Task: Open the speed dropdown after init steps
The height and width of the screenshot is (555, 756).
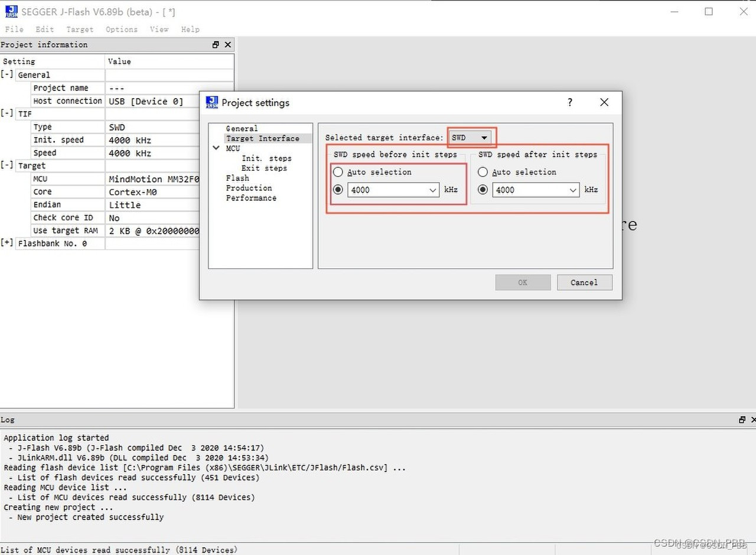Action: coord(572,190)
